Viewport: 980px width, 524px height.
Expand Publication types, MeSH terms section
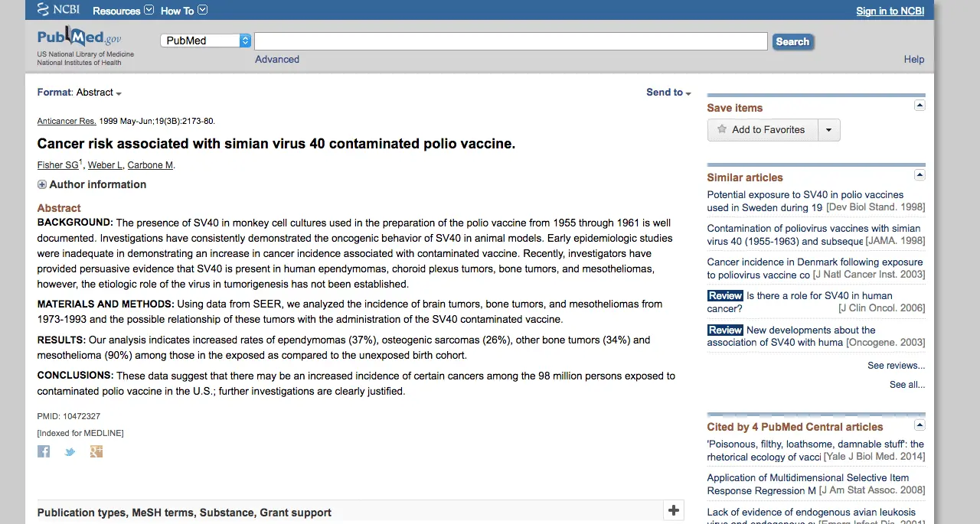click(x=673, y=510)
